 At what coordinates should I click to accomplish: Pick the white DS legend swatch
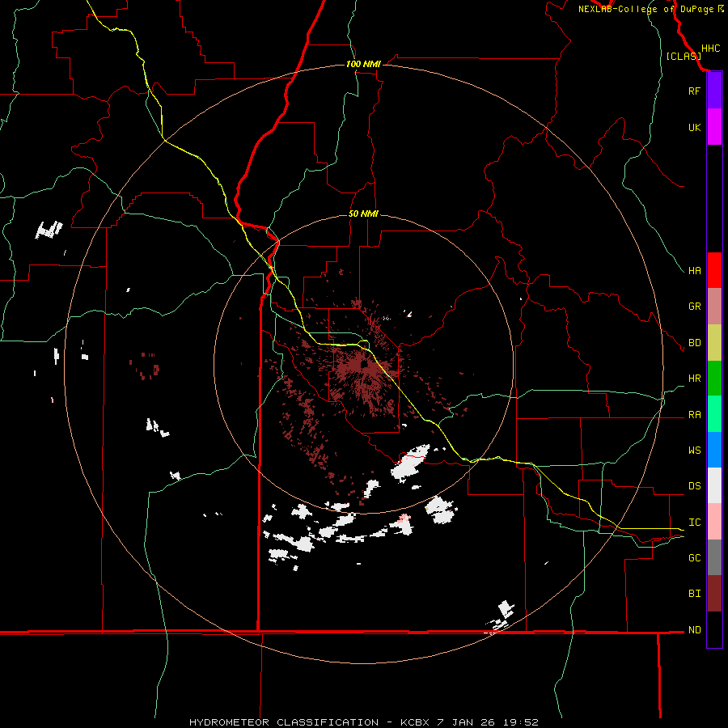714,485
